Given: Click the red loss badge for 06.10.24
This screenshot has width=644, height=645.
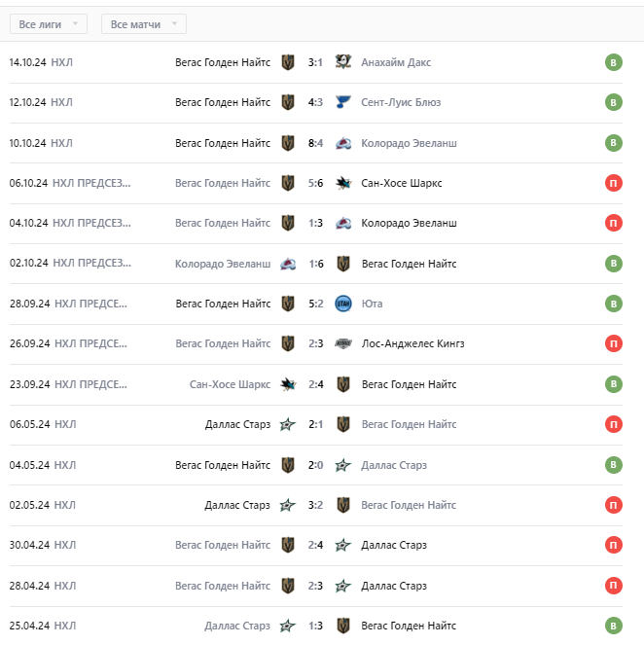Looking at the screenshot, I should [613, 183].
